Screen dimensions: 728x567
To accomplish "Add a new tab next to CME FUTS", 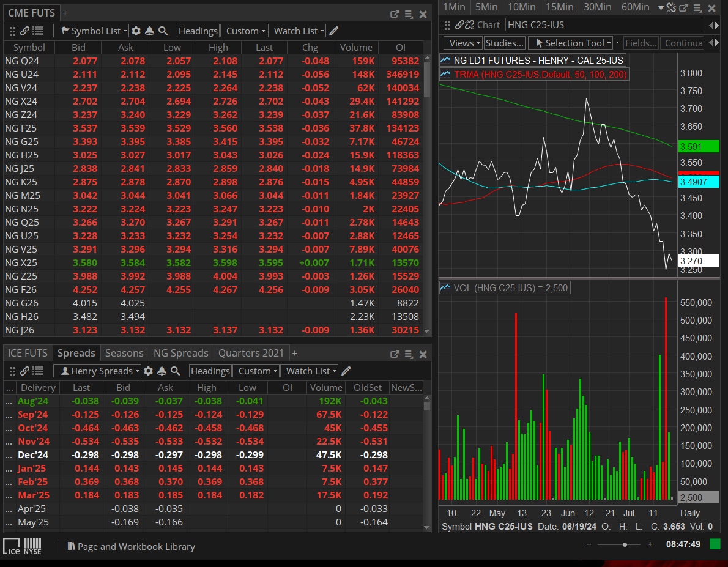I will point(65,13).
